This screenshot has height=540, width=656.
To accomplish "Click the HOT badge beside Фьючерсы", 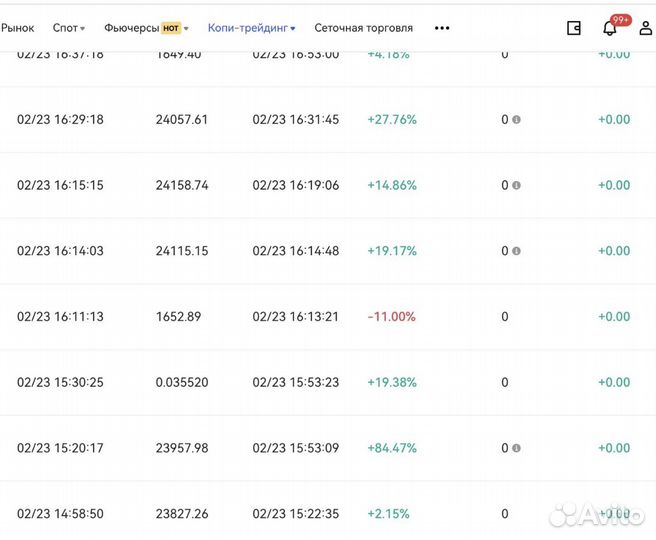I will pyautogui.click(x=170, y=28).
